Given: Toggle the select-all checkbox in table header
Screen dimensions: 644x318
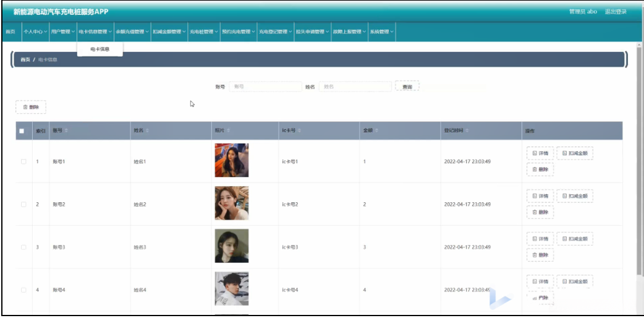Looking at the screenshot, I should (22, 131).
